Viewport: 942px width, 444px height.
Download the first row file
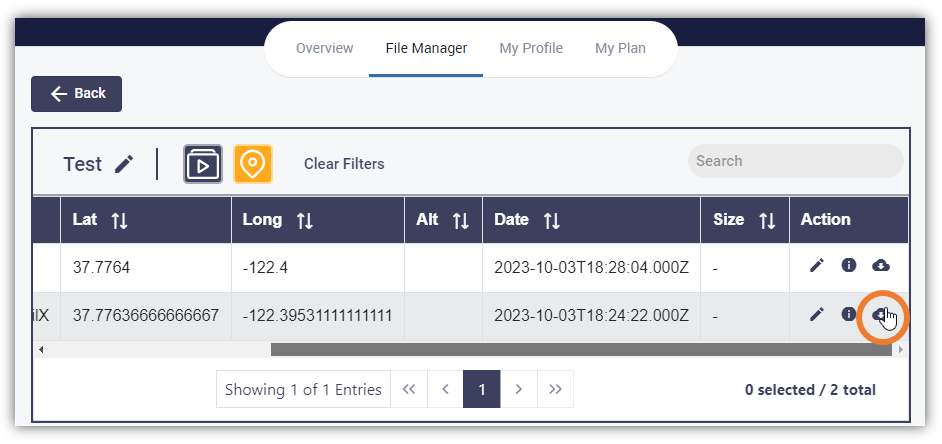[881, 265]
